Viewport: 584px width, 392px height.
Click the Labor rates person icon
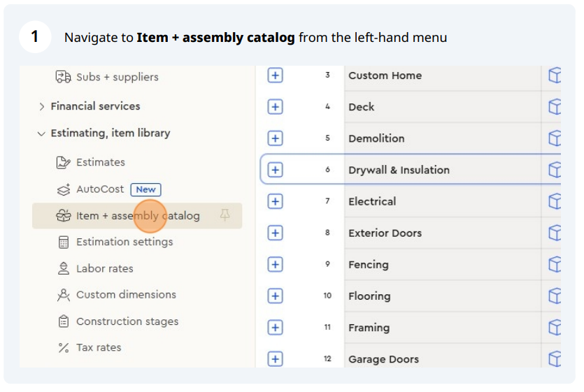[64, 268]
